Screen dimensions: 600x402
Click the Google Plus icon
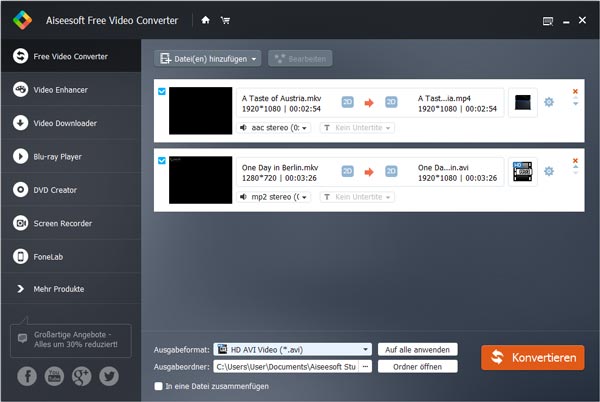pos(81,376)
